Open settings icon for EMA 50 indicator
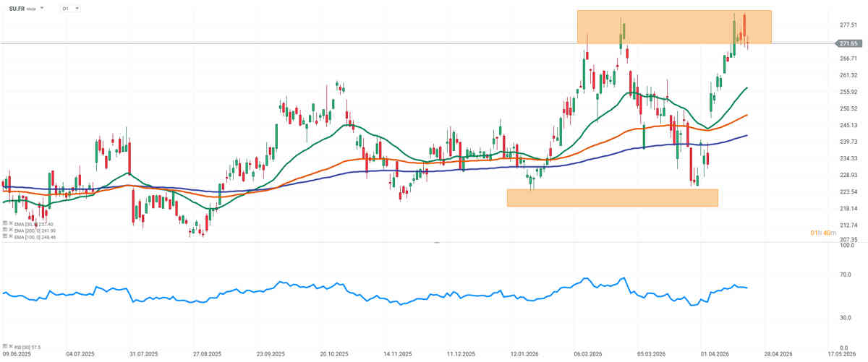 [x=5, y=224]
